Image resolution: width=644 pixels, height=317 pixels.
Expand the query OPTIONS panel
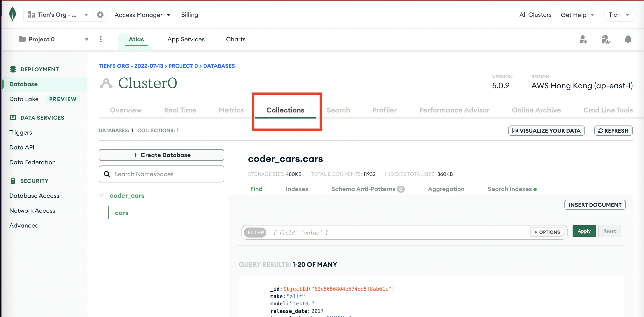point(547,232)
